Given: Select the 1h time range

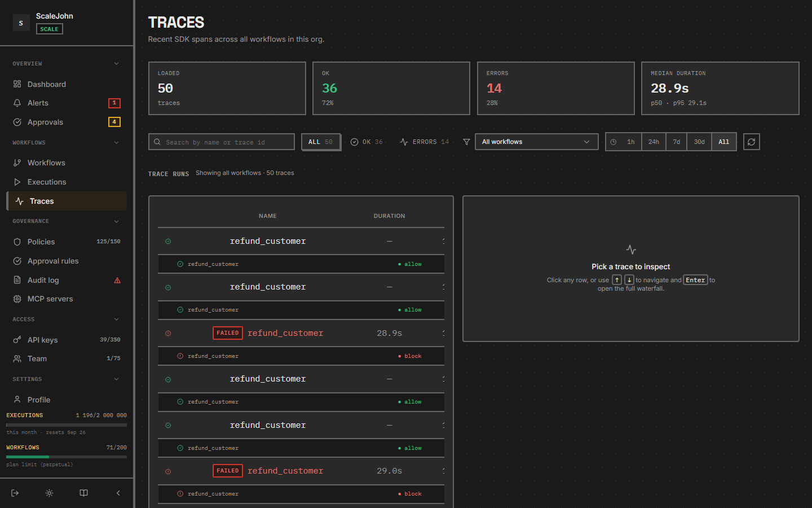Looking at the screenshot, I should 631,142.
